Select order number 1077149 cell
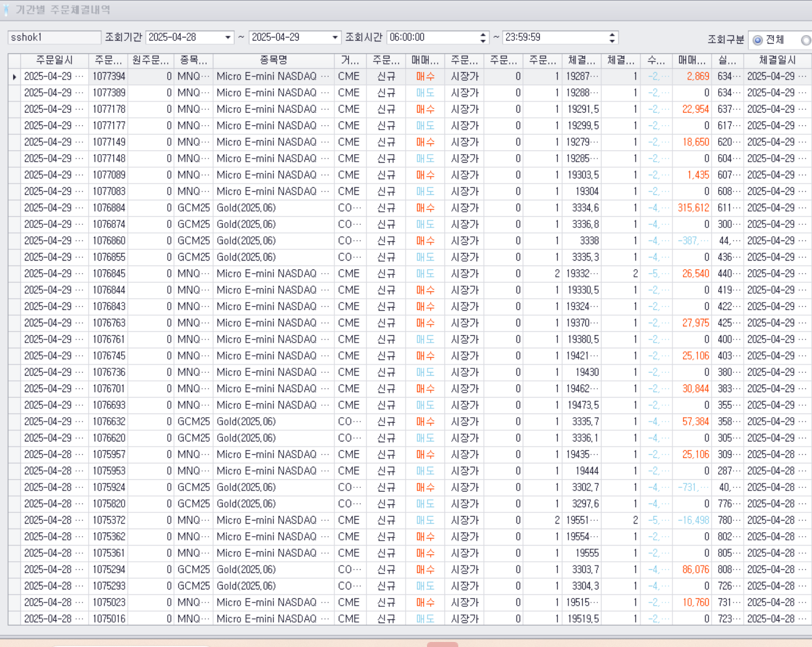Image resolution: width=812 pixels, height=647 pixels. pyautogui.click(x=108, y=142)
